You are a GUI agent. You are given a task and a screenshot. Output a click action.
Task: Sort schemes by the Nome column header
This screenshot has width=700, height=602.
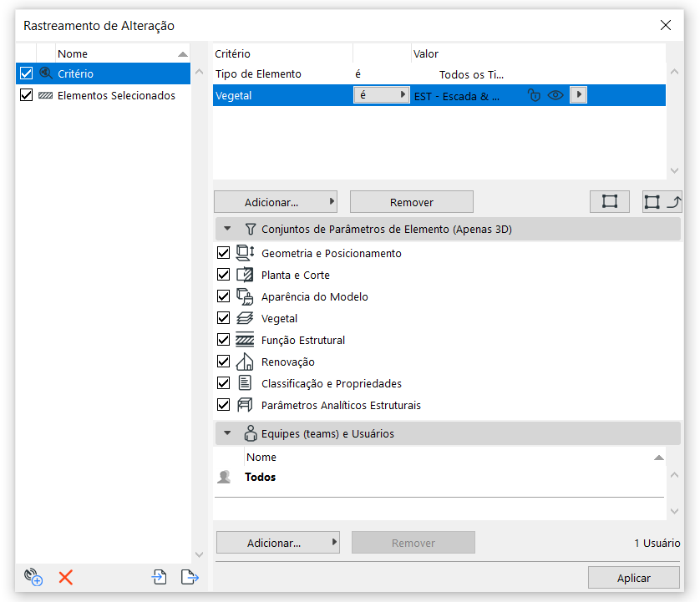tap(117, 53)
